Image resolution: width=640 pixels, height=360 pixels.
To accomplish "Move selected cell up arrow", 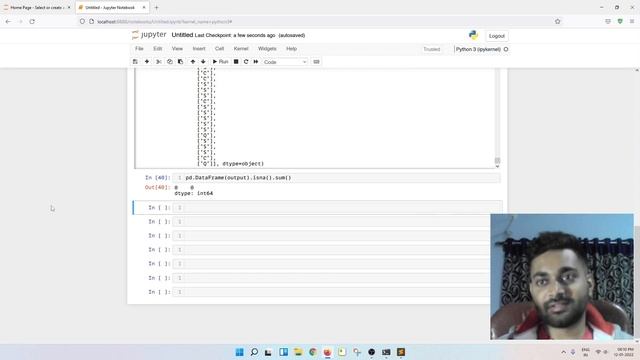I will 193,62.
